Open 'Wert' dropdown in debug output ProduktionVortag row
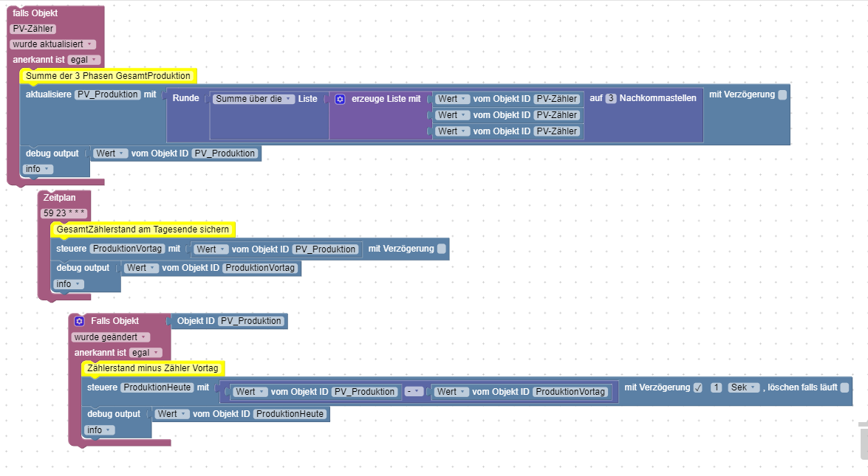Image resolution: width=868 pixels, height=476 pixels. click(x=141, y=268)
